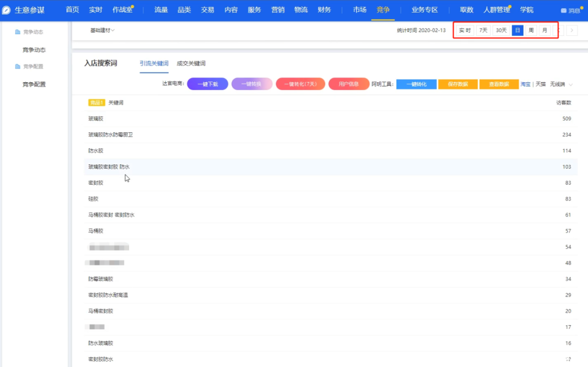Select the 周 weekly time range

pyautogui.click(x=531, y=30)
